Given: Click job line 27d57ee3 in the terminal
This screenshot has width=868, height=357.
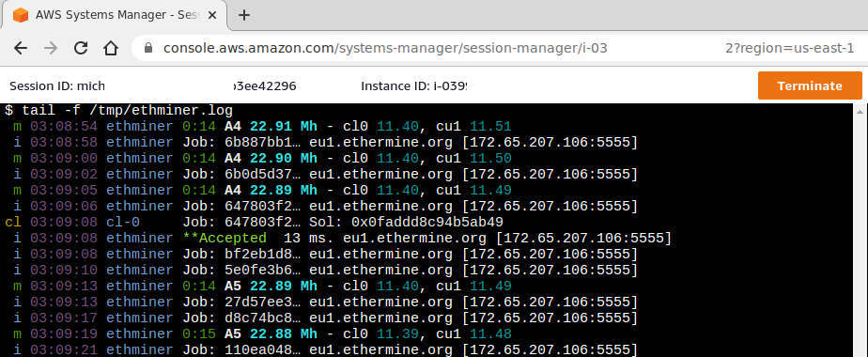Looking at the screenshot, I should (x=325, y=303).
